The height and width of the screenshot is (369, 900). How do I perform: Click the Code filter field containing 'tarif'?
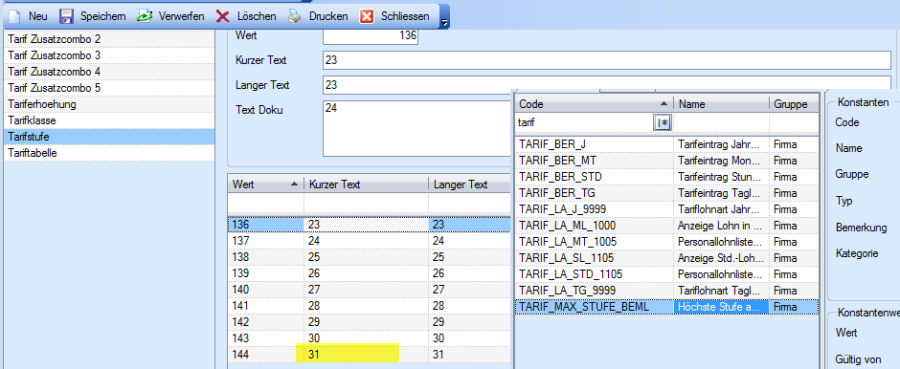coord(584,123)
